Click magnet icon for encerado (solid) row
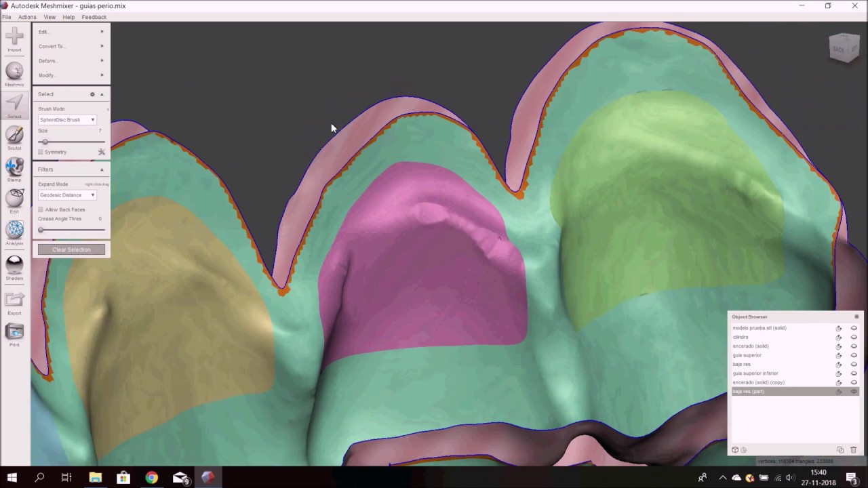 pos(839,346)
